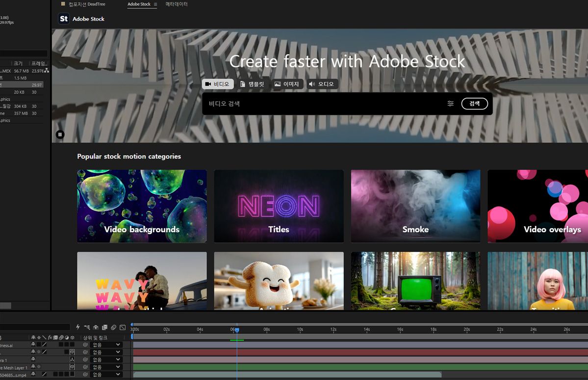The image size is (588, 380).
Task: Enable motion blur icon in timeline toolbar
Action: (113, 327)
